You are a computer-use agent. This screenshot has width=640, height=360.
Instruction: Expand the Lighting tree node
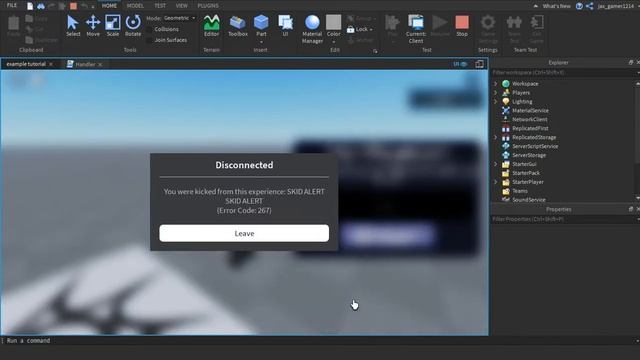pos(496,102)
